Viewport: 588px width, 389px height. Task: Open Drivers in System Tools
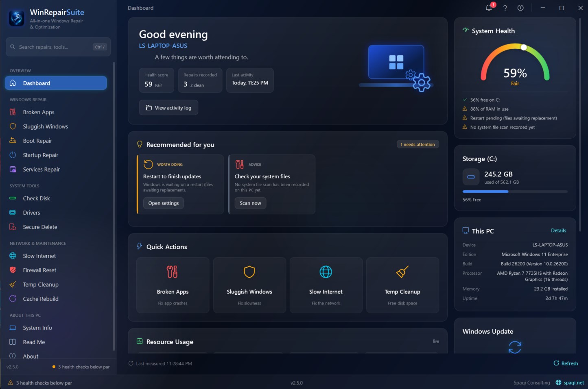(x=56, y=213)
